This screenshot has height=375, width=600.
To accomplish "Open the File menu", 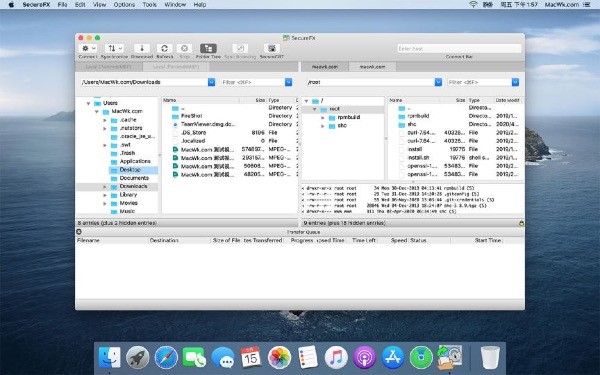I will tap(62, 5).
